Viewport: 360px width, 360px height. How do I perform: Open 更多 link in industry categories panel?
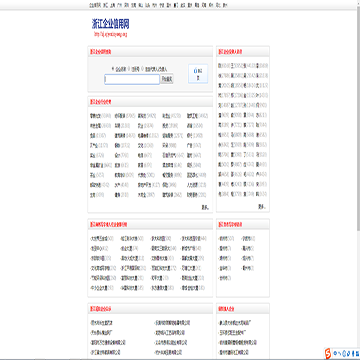tap(205, 207)
